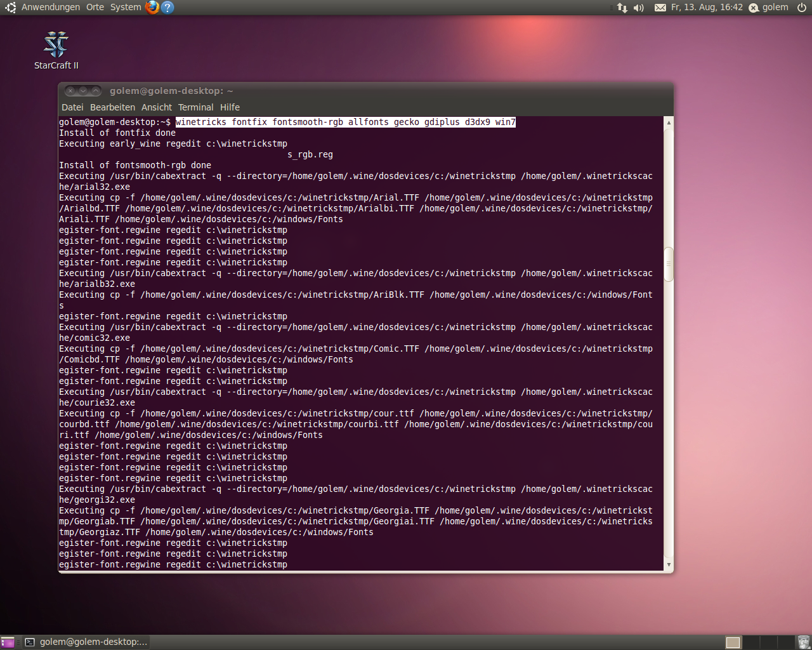Viewport: 812px width, 650px height.
Task: Open Datei menu in terminal
Action: [72, 107]
